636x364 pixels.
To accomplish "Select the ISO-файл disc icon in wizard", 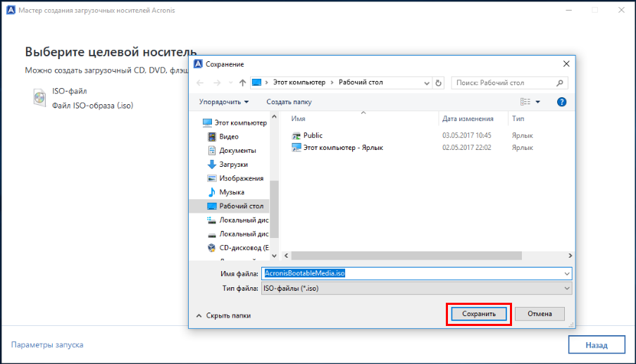I will click(x=39, y=98).
